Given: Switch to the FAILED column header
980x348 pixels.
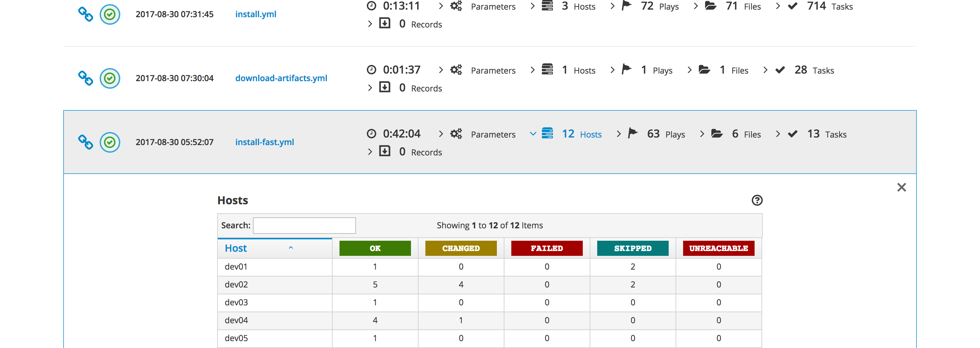Looking at the screenshot, I should 547,248.
